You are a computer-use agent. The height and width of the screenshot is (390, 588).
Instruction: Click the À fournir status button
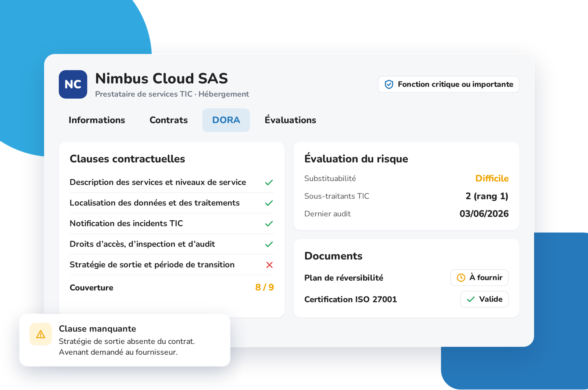click(479, 278)
